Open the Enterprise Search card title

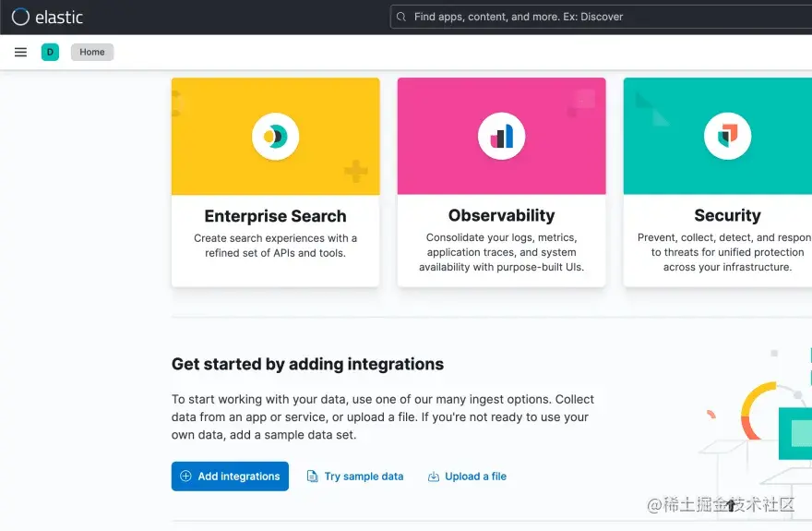276,215
